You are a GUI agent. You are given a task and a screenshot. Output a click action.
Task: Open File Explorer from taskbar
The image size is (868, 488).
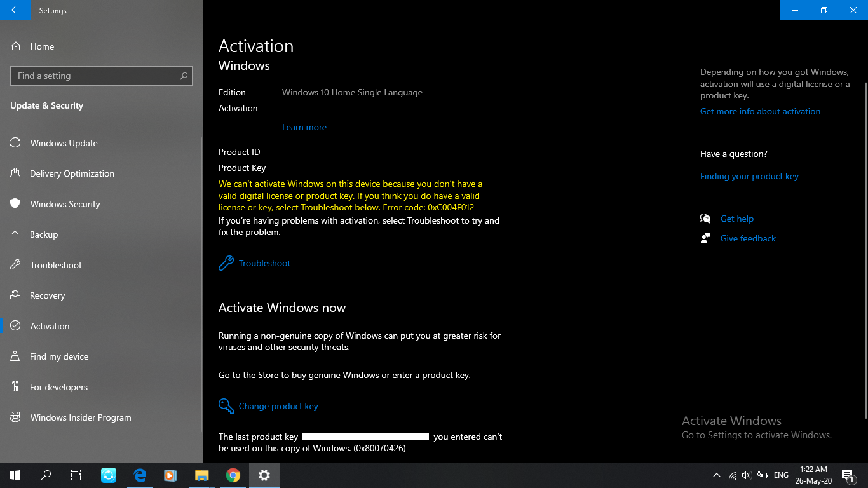(201, 475)
